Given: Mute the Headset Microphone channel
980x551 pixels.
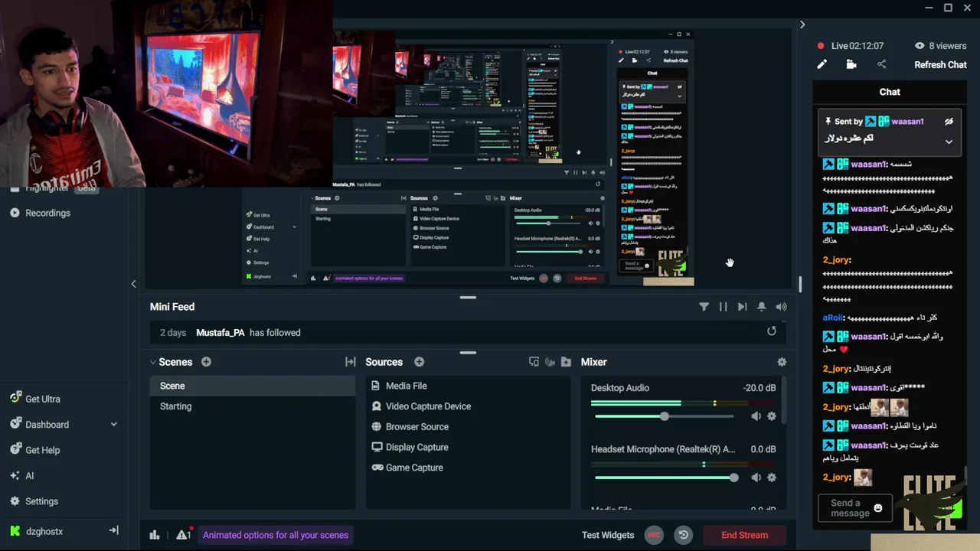Looking at the screenshot, I should coord(756,478).
